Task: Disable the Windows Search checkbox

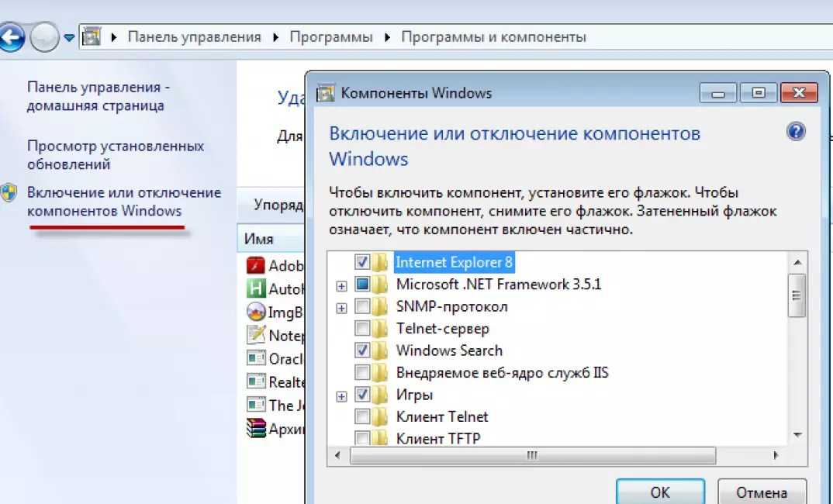Action: (362, 350)
